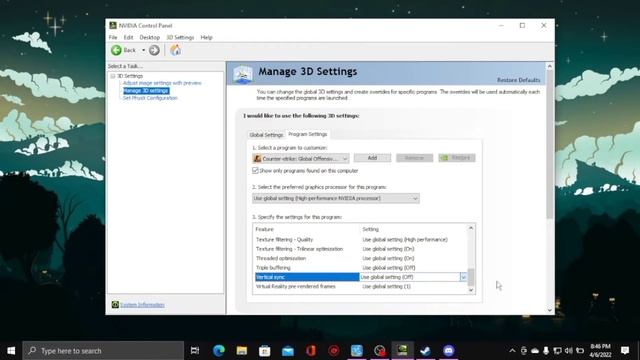Viewport: 640px width, 360px height.
Task: Open the Windows Start menu
Action: tap(11, 351)
